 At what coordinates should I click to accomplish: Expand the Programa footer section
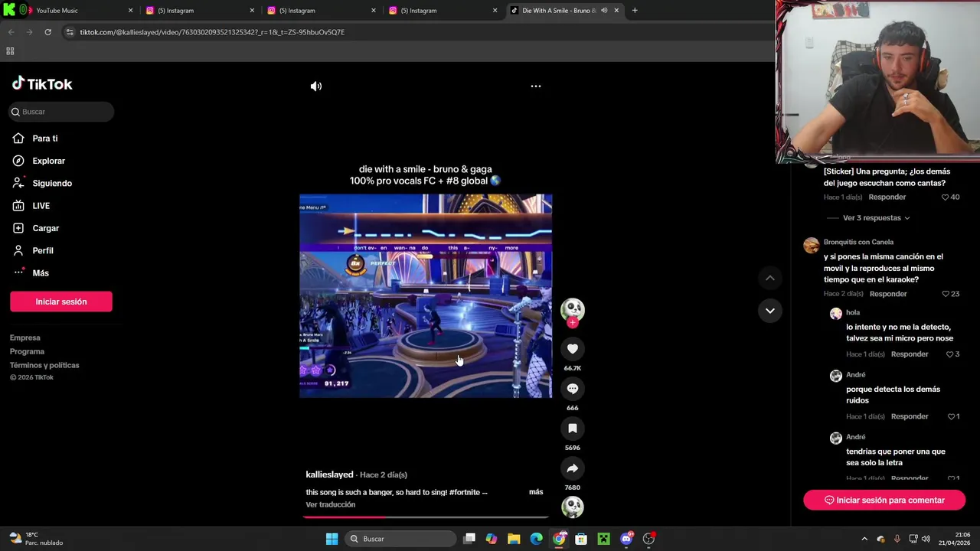tap(27, 351)
